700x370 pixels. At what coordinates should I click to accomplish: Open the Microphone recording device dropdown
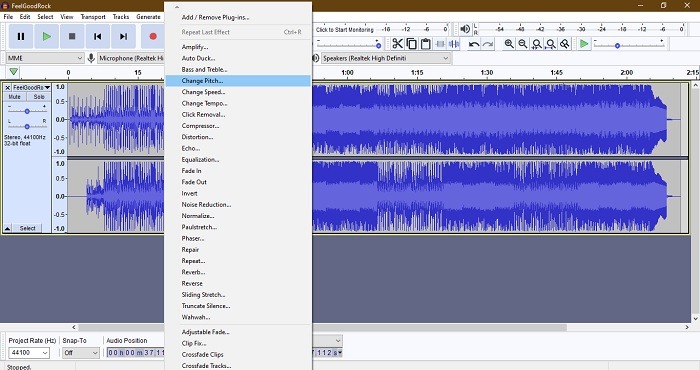click(x=131, y=58)
